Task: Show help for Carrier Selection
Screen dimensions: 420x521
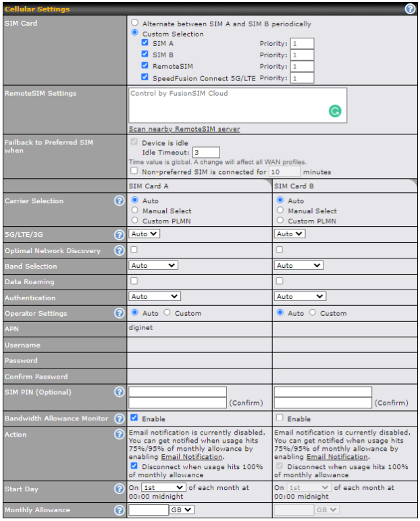Action: pyautogui.click(x=120, y=200)
